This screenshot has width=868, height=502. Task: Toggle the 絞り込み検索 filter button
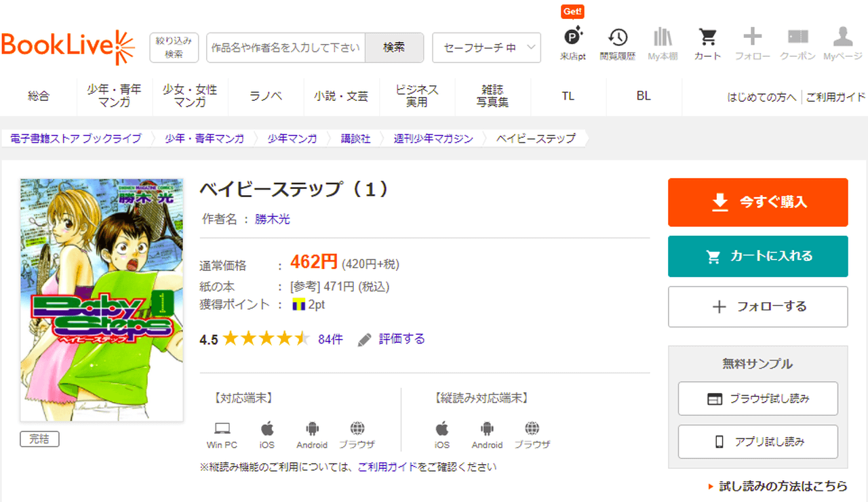tap(174, 47)
